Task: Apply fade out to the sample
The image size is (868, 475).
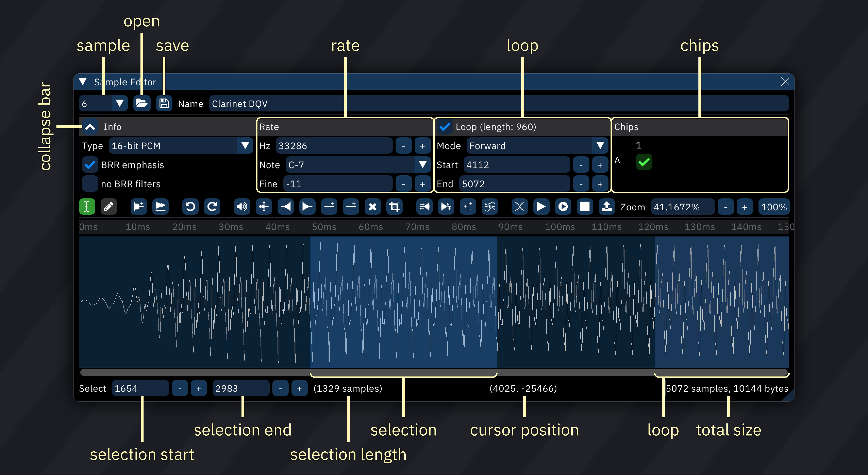Action: [307, 207]
